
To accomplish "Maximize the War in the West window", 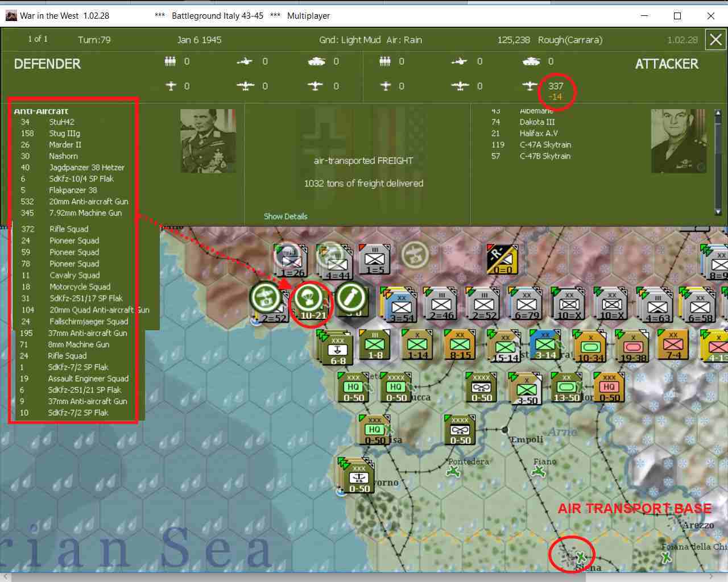I will point(677,16).
